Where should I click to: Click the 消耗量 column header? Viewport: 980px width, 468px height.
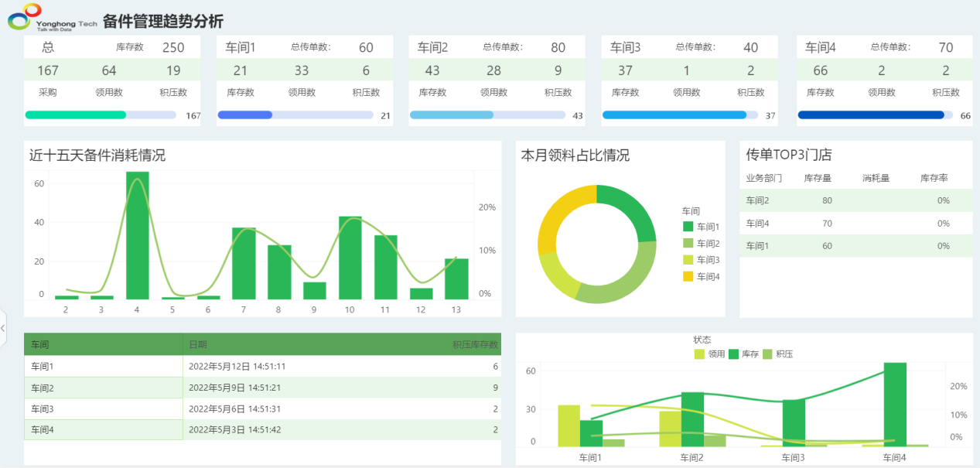(876, 178)
